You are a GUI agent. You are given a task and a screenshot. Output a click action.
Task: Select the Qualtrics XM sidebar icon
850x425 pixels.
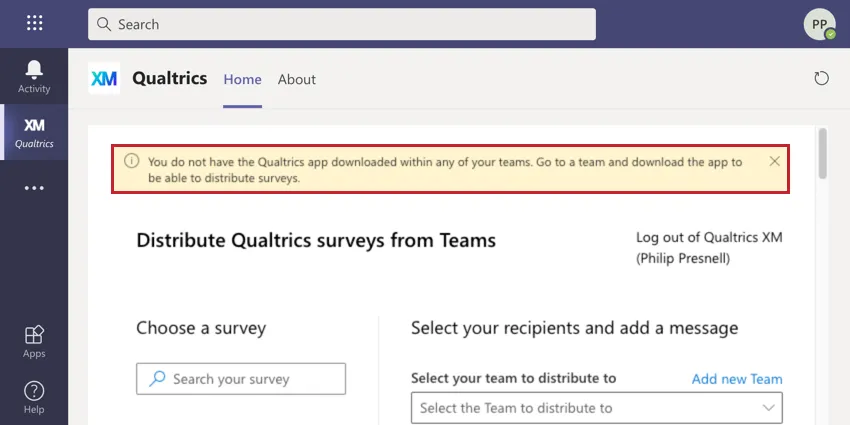tap(34, 132)
